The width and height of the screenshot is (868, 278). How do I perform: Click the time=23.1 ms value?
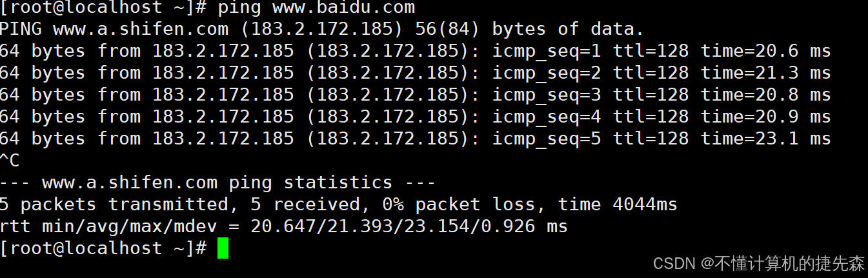click(x=766, y=139)
